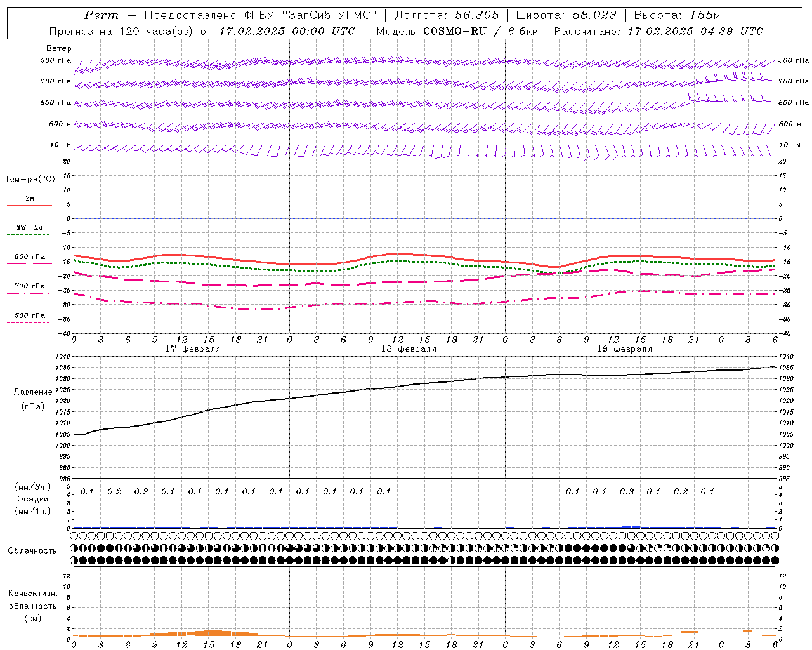Image resolution: width=812 pixels, height=650 pixels.
Task: Click the model name "COSMO-RU / 6.6км"
Action: 480,31
